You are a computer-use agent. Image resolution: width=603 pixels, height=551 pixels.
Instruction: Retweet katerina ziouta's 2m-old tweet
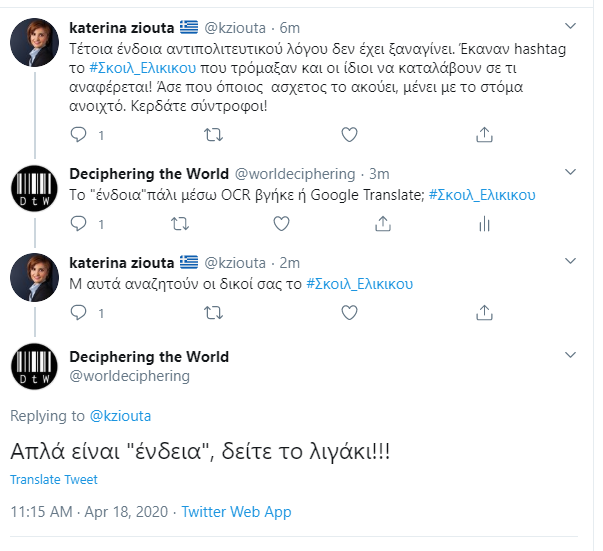tap(214, 314)
